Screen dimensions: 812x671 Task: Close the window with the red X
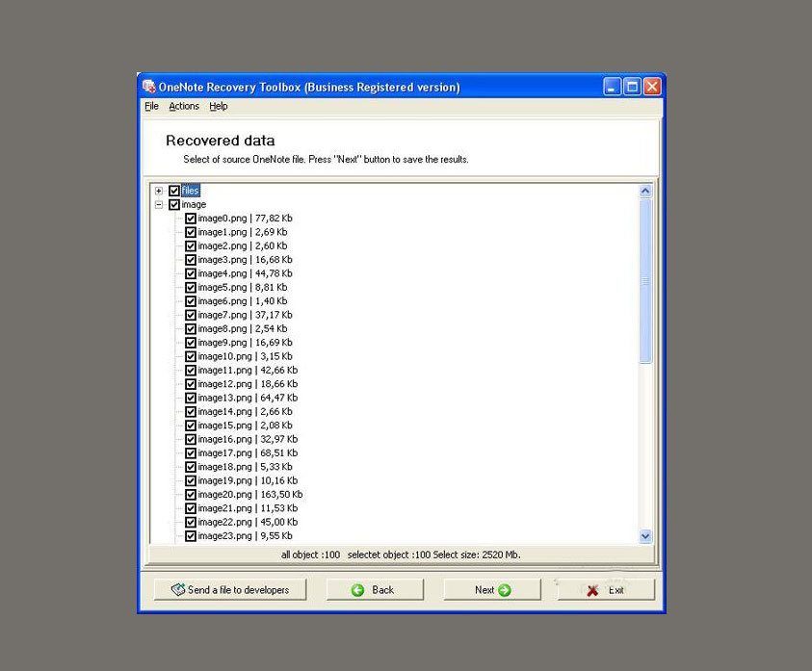click(652, 87)
